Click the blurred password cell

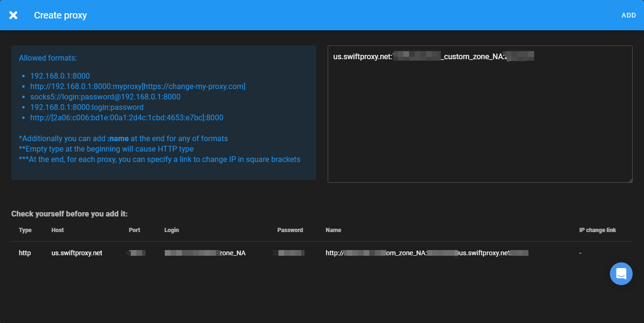coord(289,253)
